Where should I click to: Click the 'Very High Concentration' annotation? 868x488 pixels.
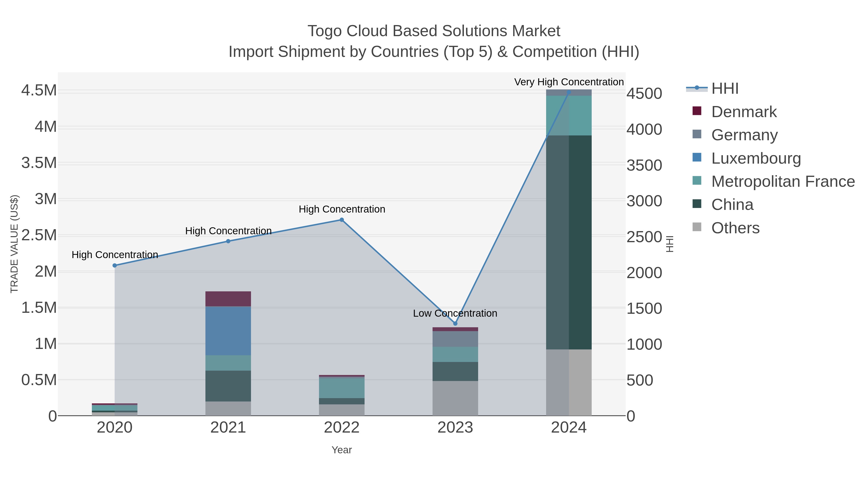[x=569, y=82]
